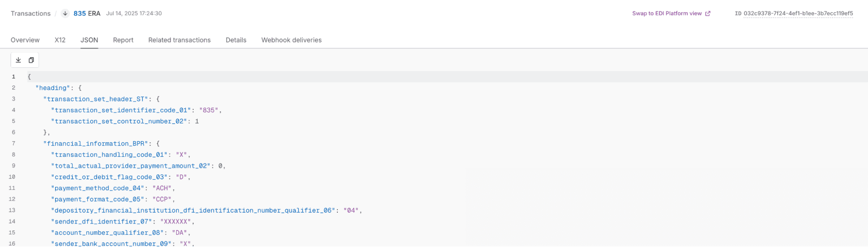Click the "CCP" value
This screenshot has width=868, height=247.
click(162, 199)
